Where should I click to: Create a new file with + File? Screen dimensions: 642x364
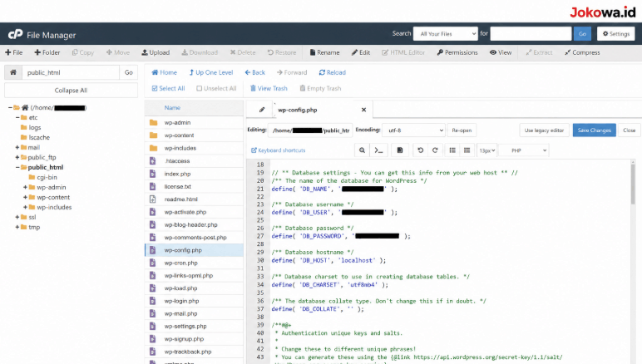13,52
